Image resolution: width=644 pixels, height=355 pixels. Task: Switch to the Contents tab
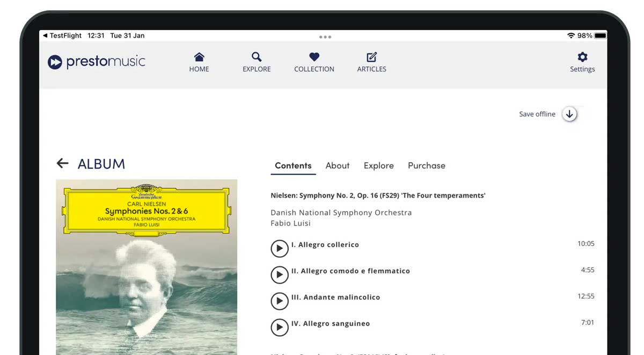click(x=293, y=165)
